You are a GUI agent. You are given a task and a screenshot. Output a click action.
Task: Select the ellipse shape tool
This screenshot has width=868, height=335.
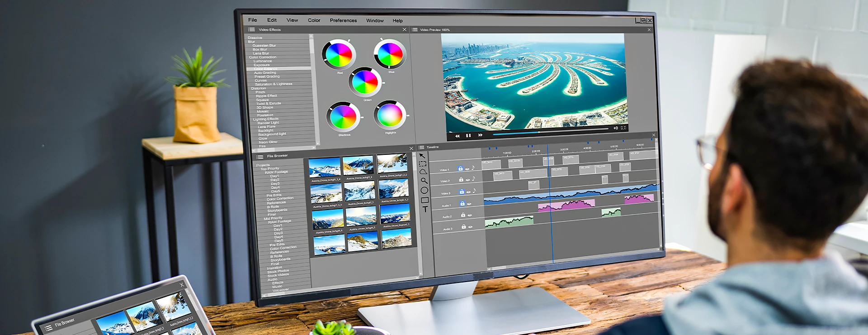[424, 190]
